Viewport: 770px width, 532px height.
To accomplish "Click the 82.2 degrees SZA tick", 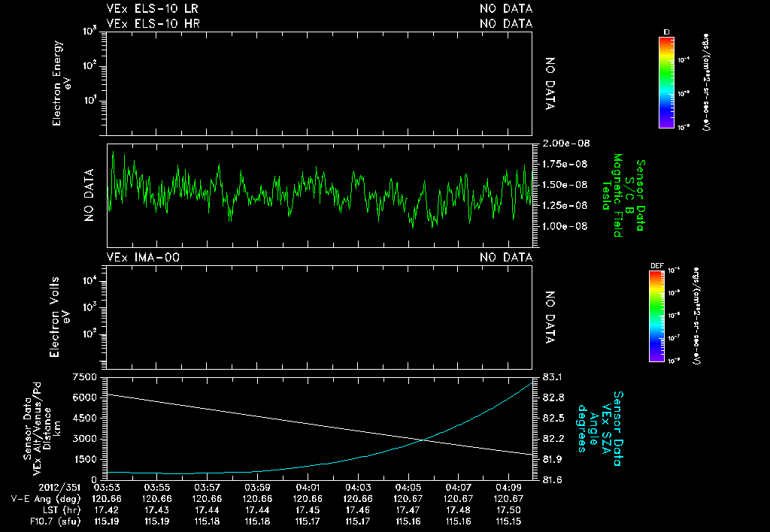I will click(553, 439).
